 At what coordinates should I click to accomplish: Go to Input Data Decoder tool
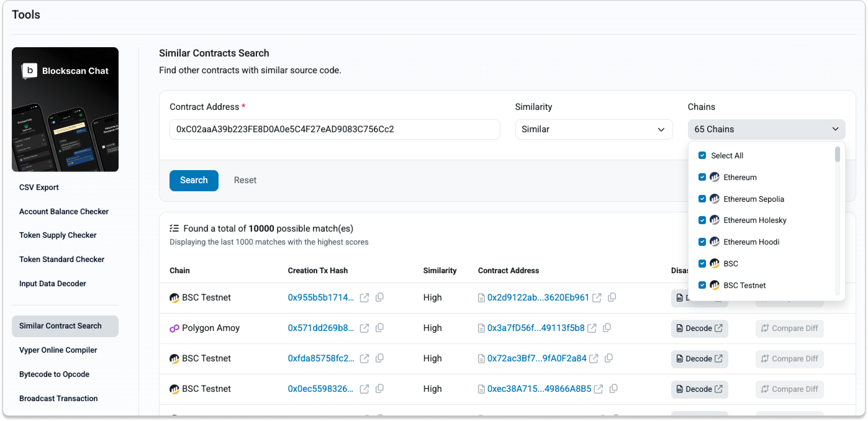(x=52, y=283)
